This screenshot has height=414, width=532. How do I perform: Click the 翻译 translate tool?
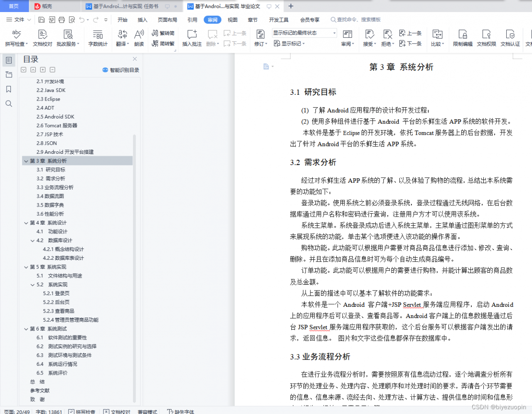pyautogui.click(x=122, y=38)
